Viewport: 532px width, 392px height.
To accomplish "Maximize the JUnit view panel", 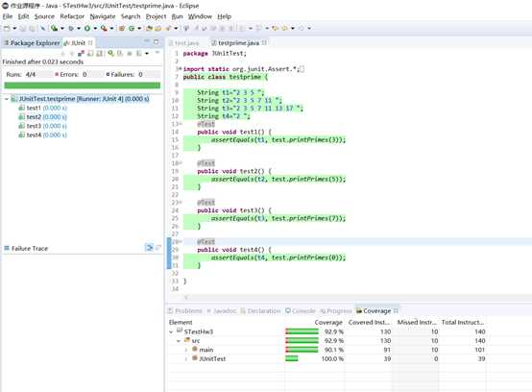I will tap(157, 41).
